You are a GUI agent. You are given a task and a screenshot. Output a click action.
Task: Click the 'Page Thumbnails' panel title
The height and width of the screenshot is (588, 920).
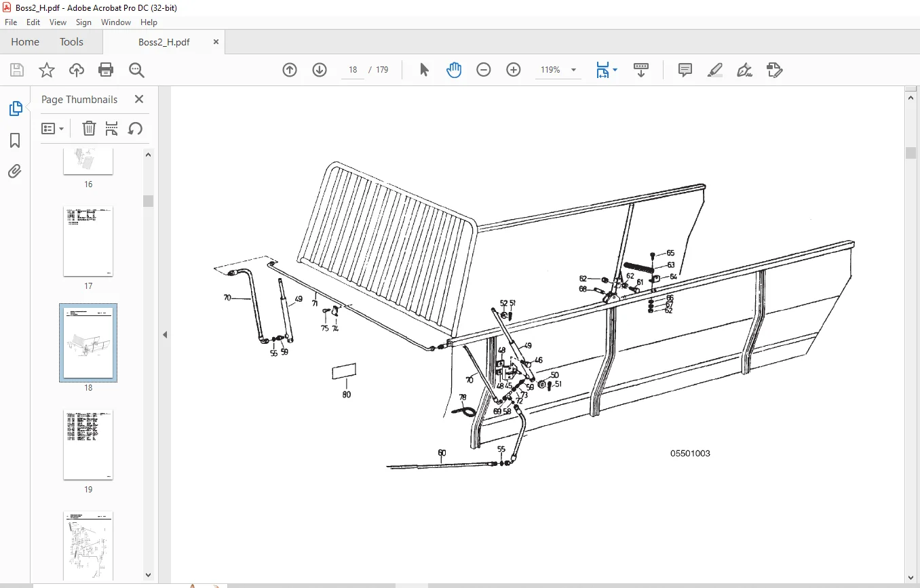click(x=79, y=99)
